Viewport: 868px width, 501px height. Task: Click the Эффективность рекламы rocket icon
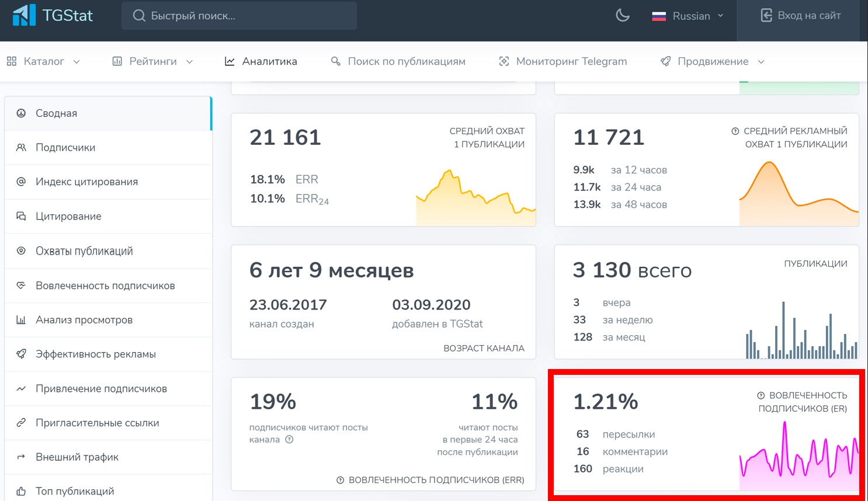click(21, 354)
